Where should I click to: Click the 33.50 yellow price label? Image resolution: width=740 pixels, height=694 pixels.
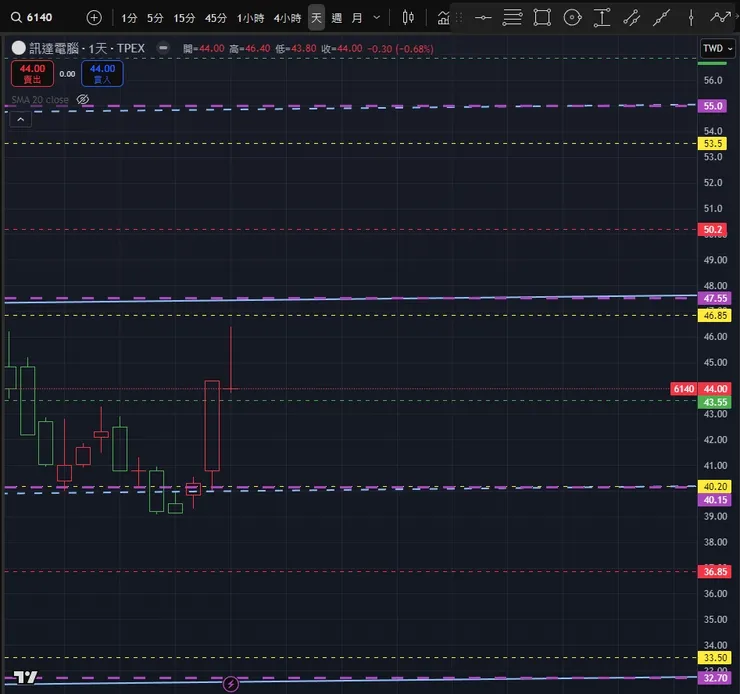715,657
